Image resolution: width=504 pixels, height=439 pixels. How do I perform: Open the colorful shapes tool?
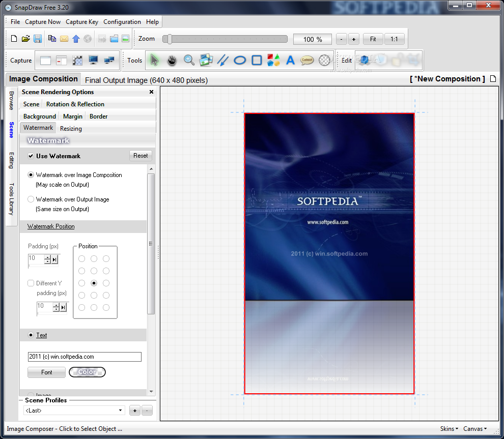(x=273, y=61)
